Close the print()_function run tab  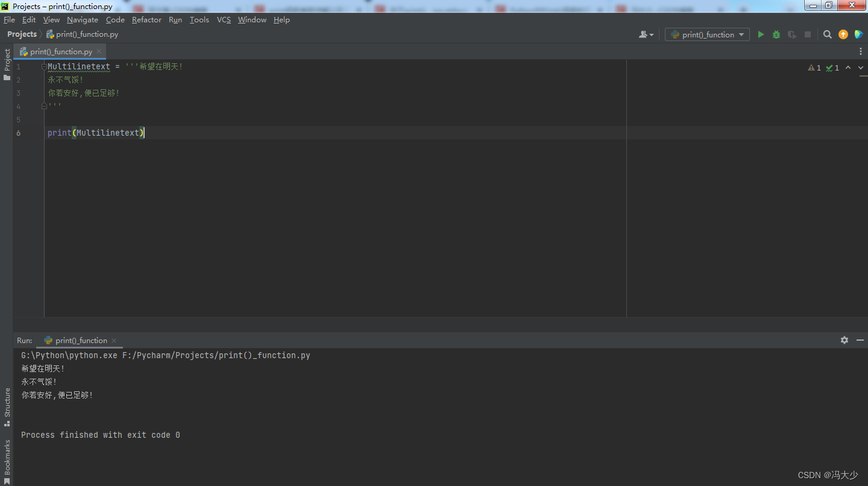[x=114, y=341]
